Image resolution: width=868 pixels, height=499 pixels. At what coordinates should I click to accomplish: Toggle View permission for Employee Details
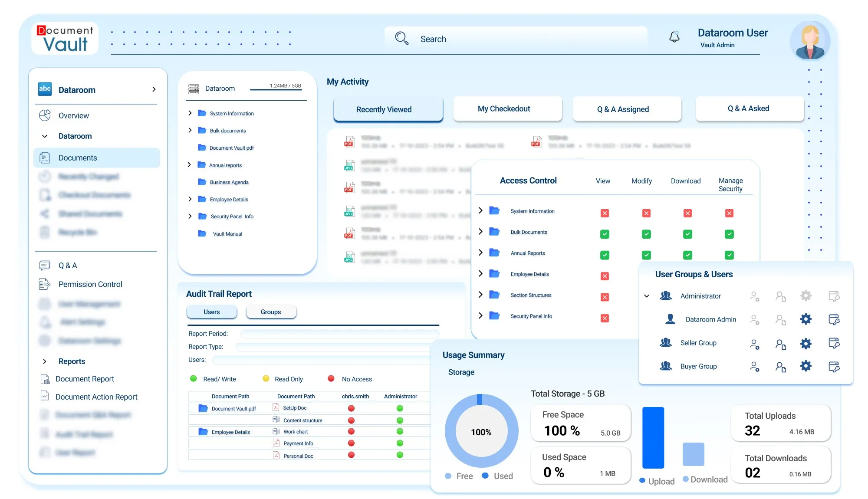pos(605,276)
